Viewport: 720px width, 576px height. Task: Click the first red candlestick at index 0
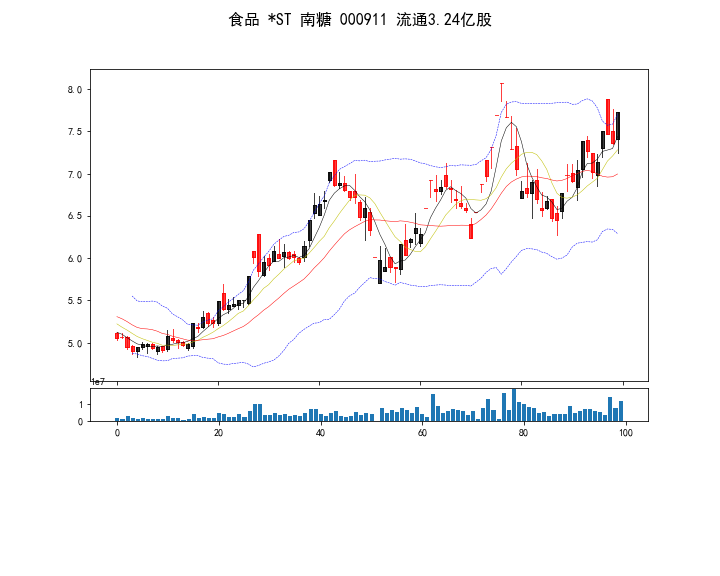(117, 336)
